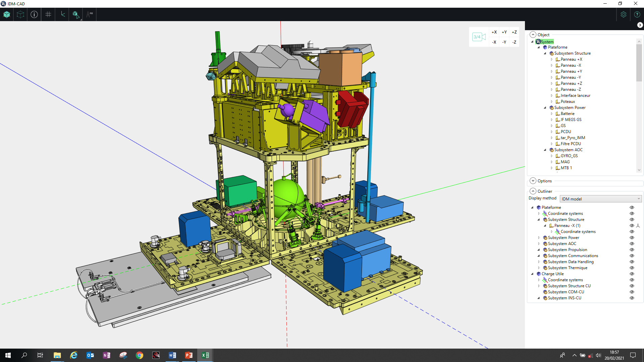Click the help question mark icon
This screenshot has width=644, height=362.
click(637, 14)
